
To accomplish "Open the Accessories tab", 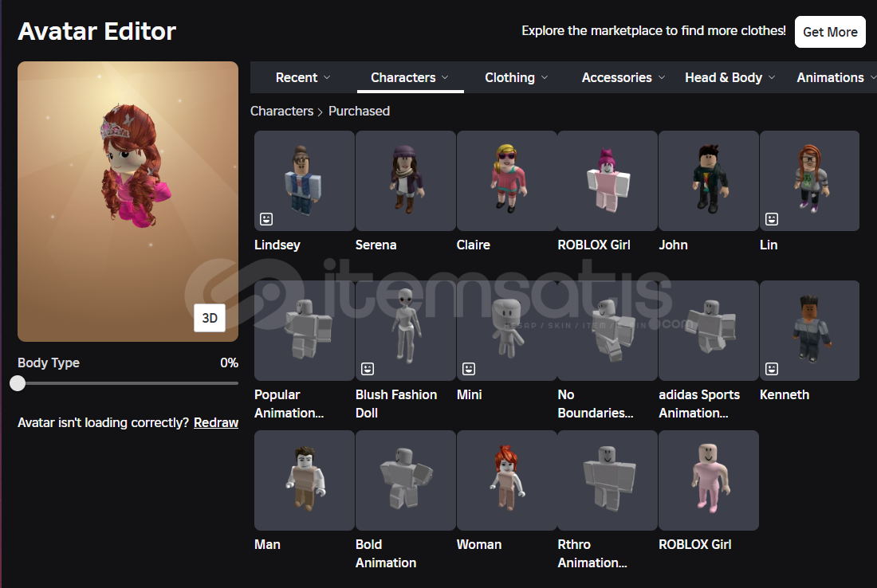I will pyautogui.click(x=623, y=78).
